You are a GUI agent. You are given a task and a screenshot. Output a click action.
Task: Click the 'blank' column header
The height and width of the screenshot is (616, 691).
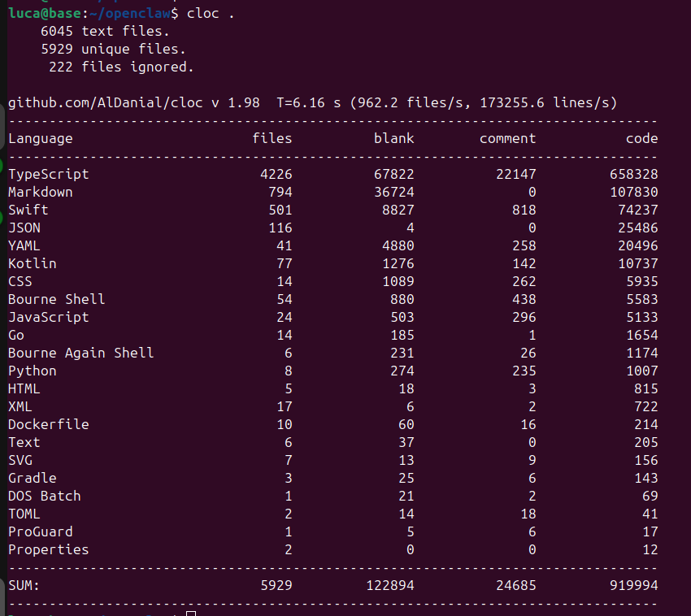coord(394,138)
